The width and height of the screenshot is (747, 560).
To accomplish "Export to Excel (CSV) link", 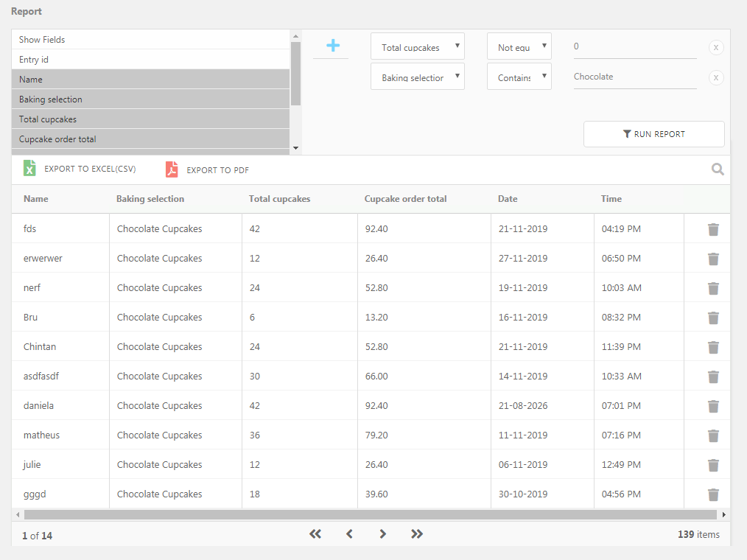I will click(90, 169).
